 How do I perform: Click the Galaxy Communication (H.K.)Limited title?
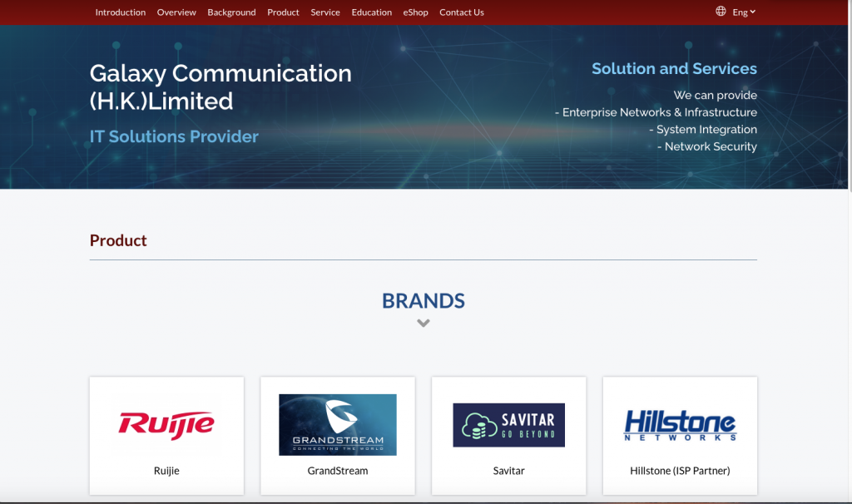[x=220, y=87]
